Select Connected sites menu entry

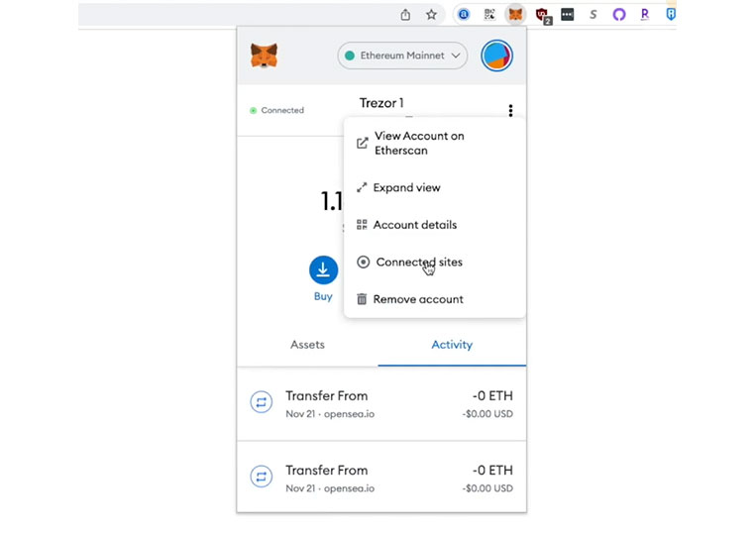click(x=434, y=262)
